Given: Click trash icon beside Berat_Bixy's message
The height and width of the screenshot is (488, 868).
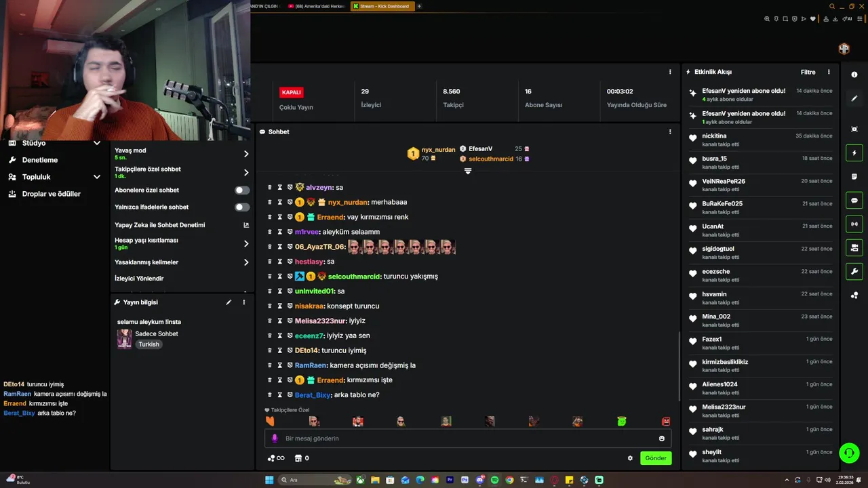Looking at the screenshot, I should pyautogui.click(x=269, y=394).
